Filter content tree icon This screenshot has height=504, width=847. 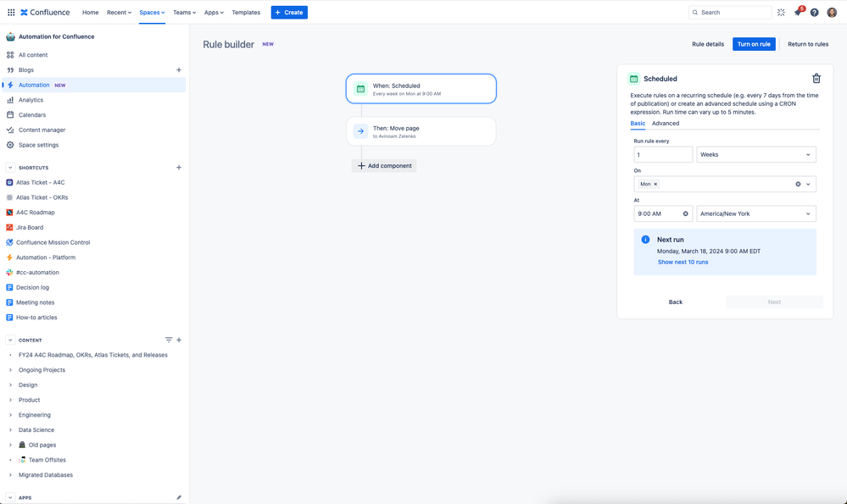(169, 340)
